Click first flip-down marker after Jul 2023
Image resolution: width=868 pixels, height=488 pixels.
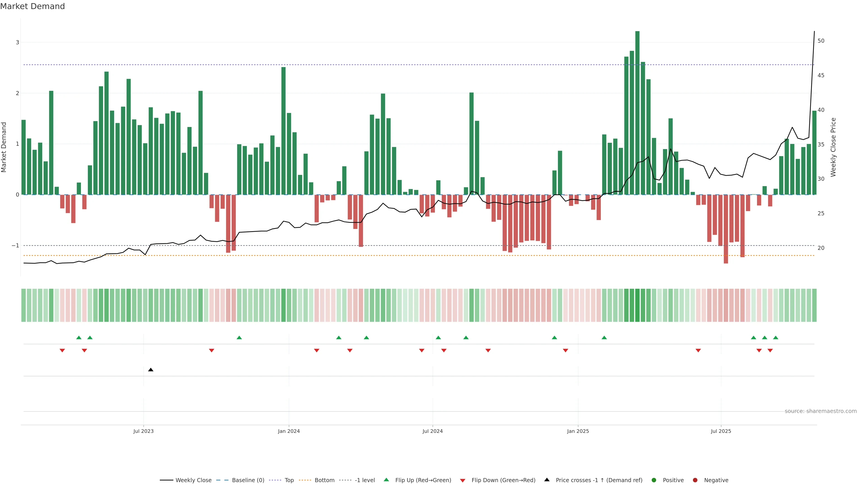(x=212, y=351)
